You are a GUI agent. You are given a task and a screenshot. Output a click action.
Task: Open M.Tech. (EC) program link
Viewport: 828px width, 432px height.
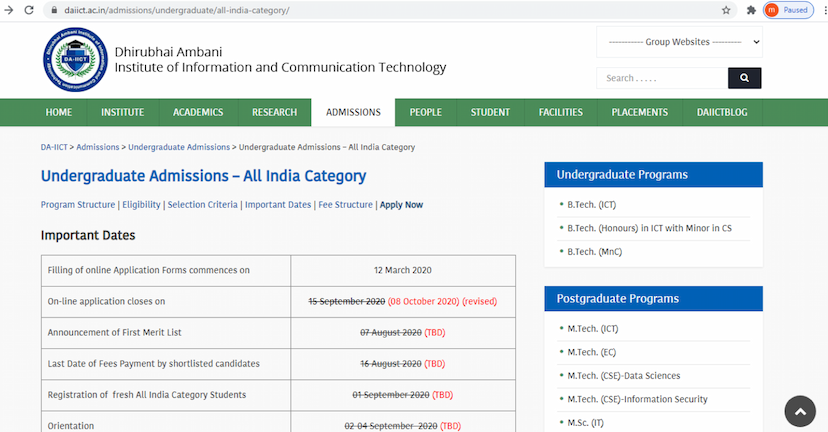point(591,352)
